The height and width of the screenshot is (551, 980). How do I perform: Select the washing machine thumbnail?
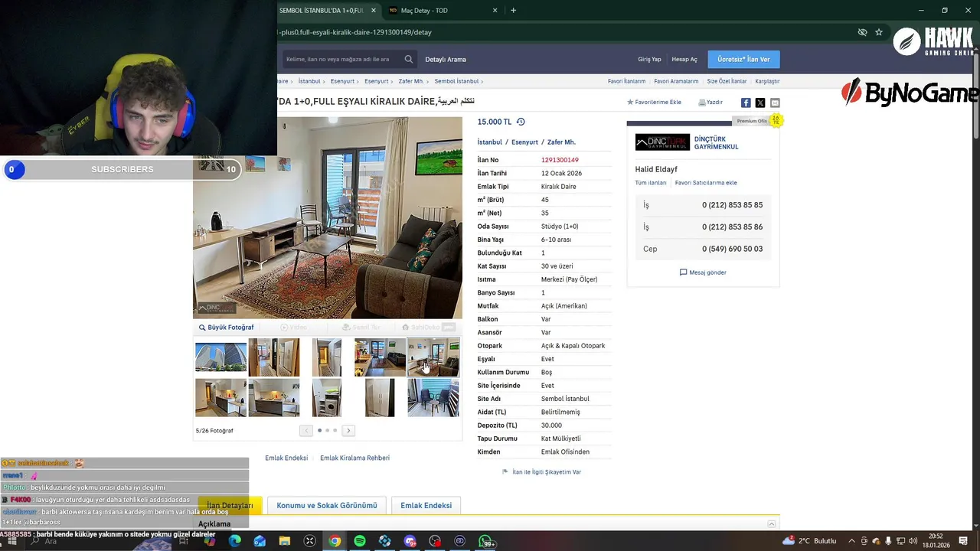327,397
